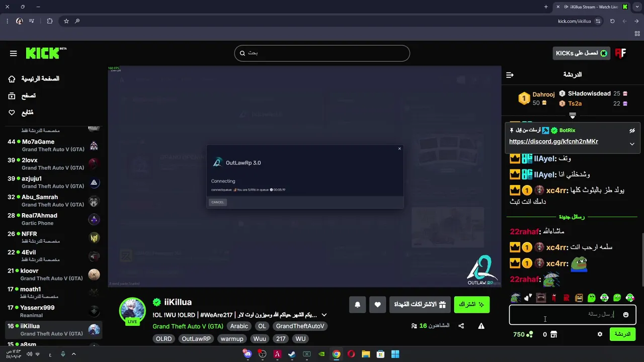Expand the pinned message chevron

tap(632, 144)
